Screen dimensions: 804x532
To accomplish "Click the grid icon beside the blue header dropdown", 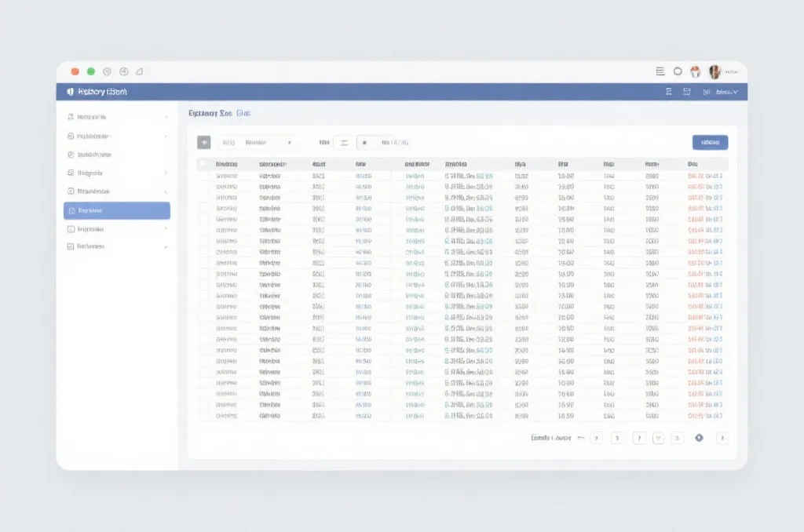I will 706,92.
